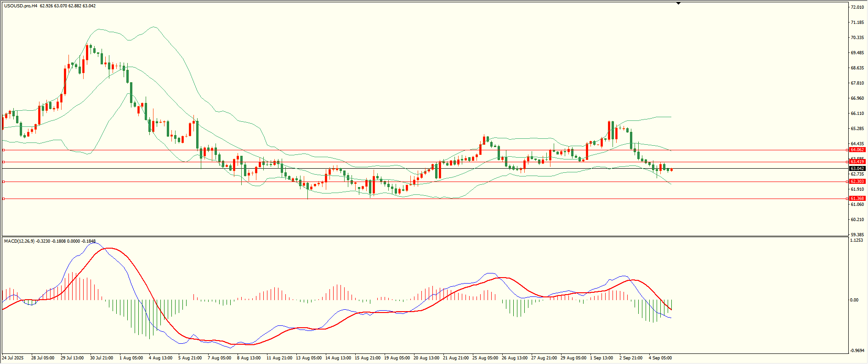
Task: Click the 24 Jul 2025 date on time axis
Action: click(x=13, y=358)
